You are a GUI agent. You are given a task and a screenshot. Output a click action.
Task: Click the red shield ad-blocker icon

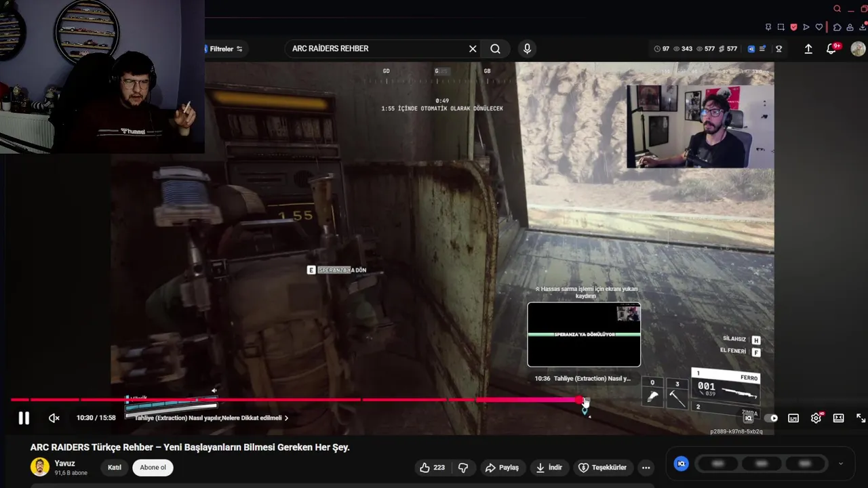point(793,27)
